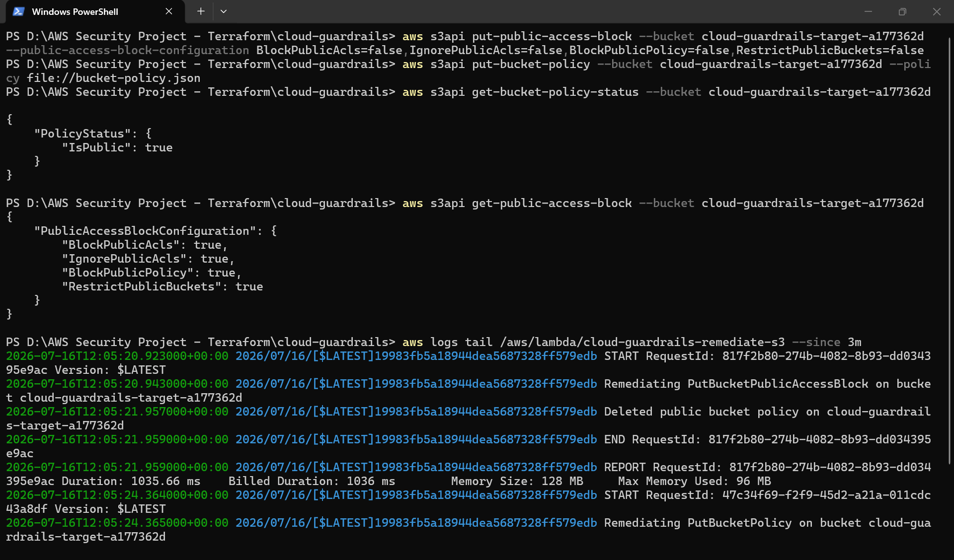The height and width of the screenshot is (560, 954).
Task: Click the "IsPublic": true output line
Action: 117,147
